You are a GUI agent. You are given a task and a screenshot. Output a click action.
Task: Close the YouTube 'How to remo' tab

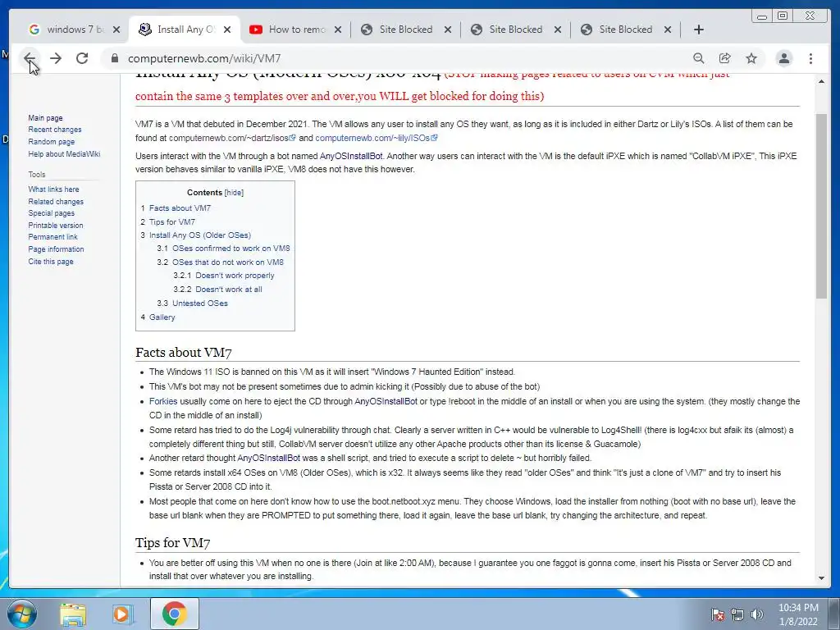pyautogui.click(x=337, y=30)
